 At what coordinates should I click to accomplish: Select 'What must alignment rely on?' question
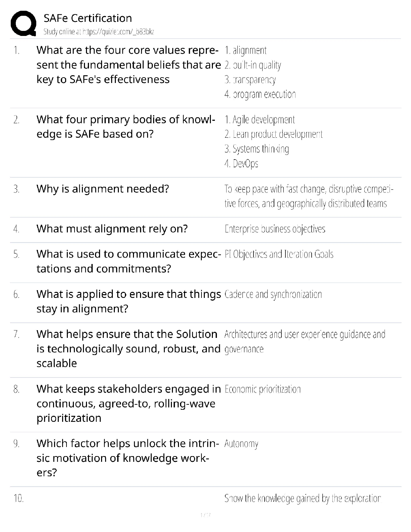[112, 229]
